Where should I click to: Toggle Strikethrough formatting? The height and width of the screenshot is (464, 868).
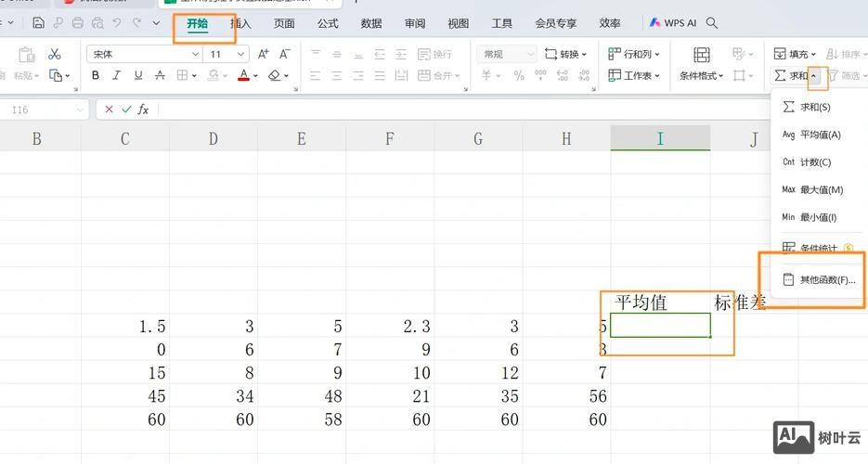(x=160, y=75)
